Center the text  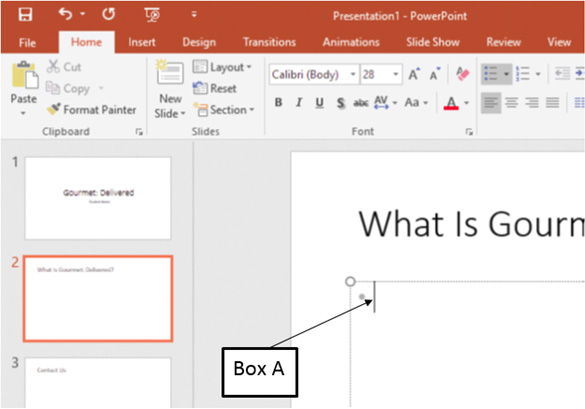[x=512, y=102]
